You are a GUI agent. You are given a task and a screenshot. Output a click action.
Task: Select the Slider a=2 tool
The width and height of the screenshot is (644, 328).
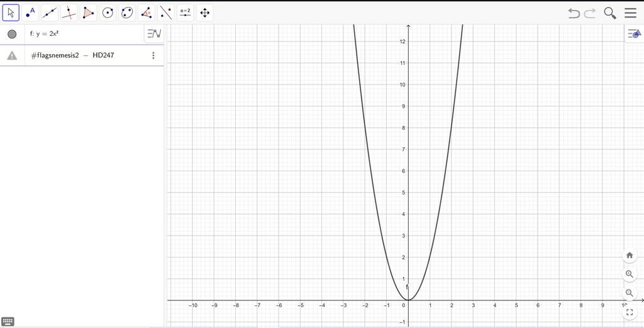(x=186, y=13)
